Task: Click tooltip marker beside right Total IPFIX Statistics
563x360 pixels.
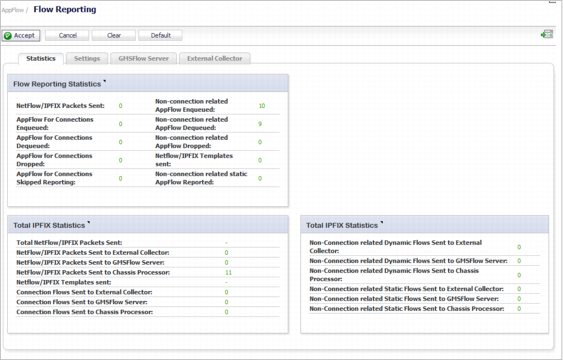Action: 382,222
